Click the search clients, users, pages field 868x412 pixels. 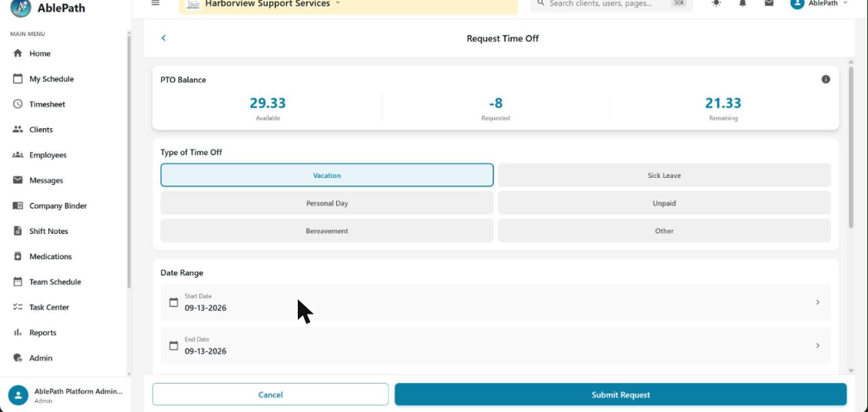[x=612, y=3]
